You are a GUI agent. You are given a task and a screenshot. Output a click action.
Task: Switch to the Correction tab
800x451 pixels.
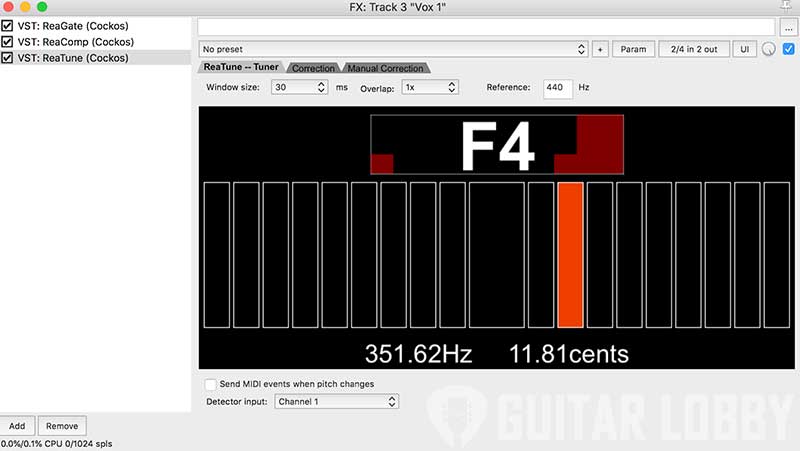pos(313,68)
